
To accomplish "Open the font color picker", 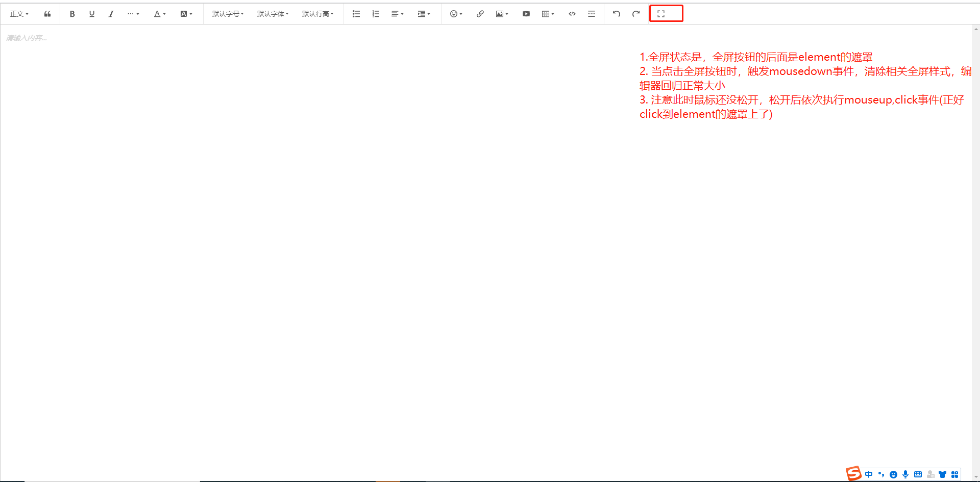I will coord(159,14).
